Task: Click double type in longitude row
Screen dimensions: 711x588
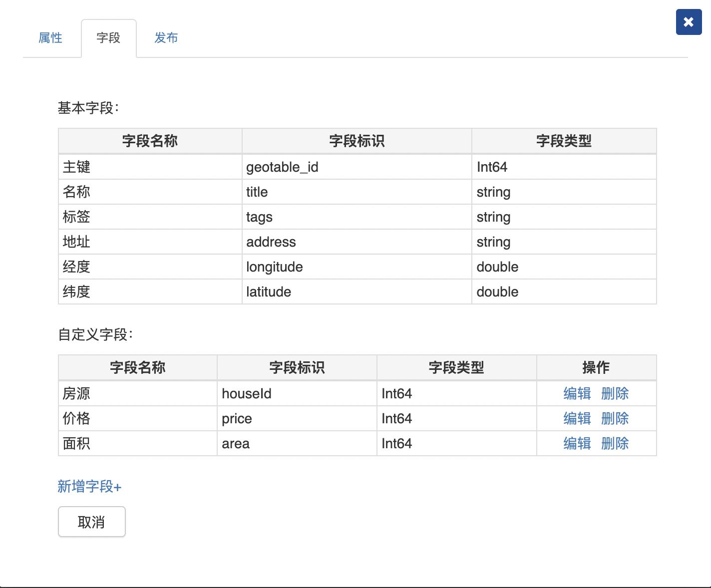Action: coord(564,267)
